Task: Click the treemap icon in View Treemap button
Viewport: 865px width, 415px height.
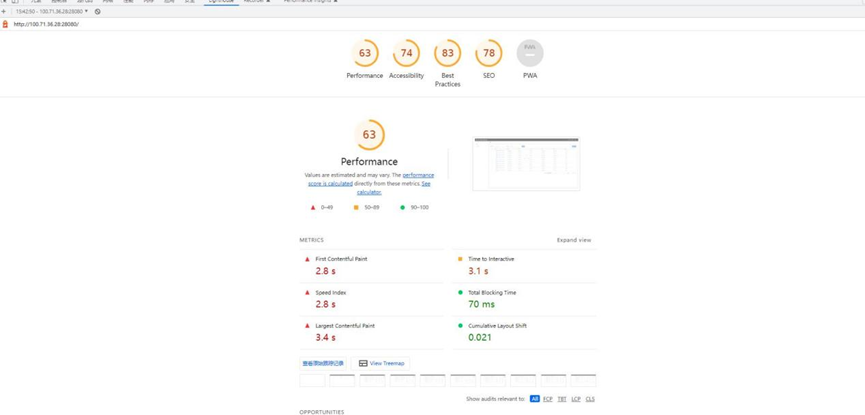Action: pyautogui.click(x=363, y=363)
